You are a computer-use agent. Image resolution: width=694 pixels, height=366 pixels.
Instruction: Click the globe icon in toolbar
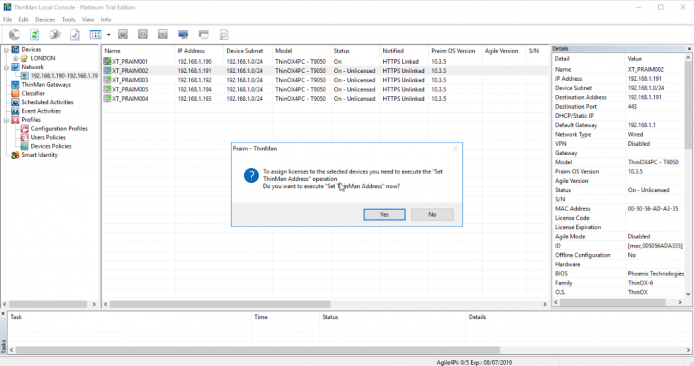(15, 35)
